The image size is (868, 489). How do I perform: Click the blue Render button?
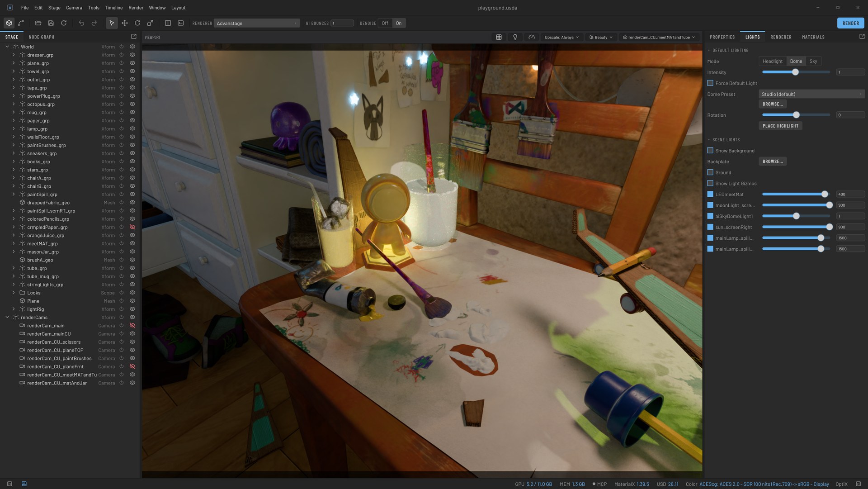[x=850, y=23]
